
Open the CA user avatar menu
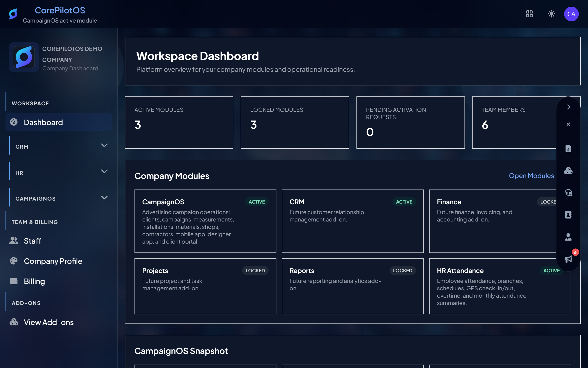[571, 14]
